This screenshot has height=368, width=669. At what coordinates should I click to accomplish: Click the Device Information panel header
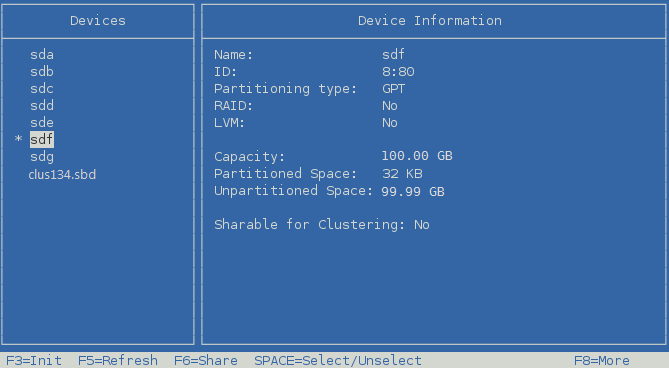430,20
